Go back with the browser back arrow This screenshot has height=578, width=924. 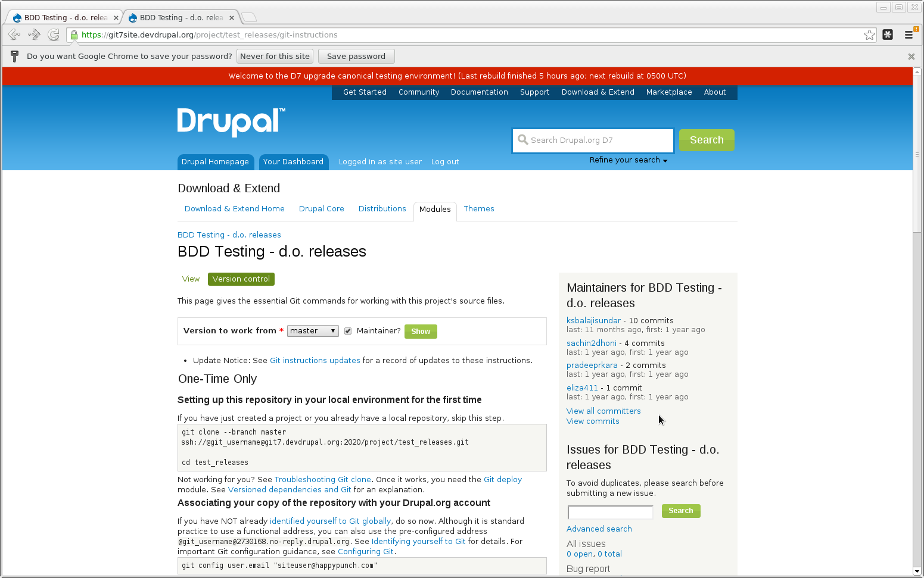(14, 35)
